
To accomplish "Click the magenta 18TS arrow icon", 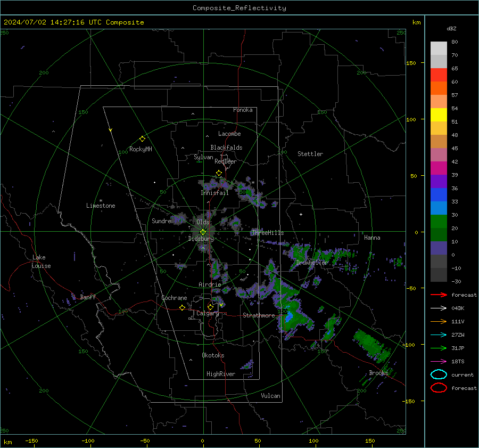I will [439, 362].
